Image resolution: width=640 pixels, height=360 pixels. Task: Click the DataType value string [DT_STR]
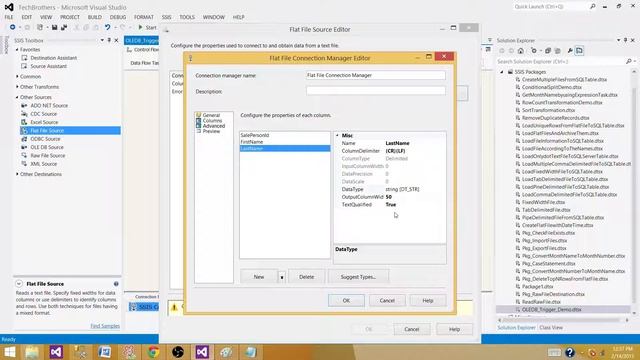[402, 189]
